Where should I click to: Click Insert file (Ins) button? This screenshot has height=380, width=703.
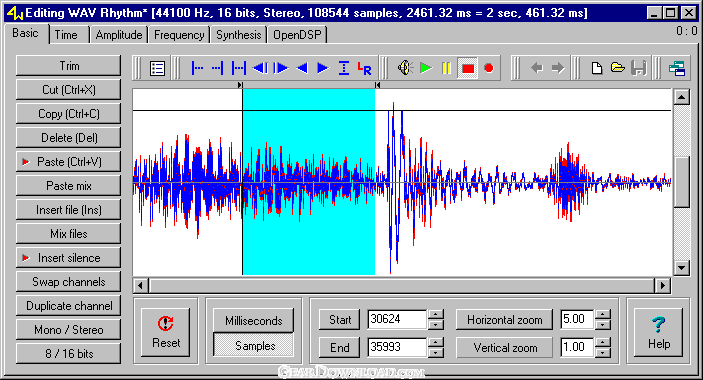pos(69,210)
